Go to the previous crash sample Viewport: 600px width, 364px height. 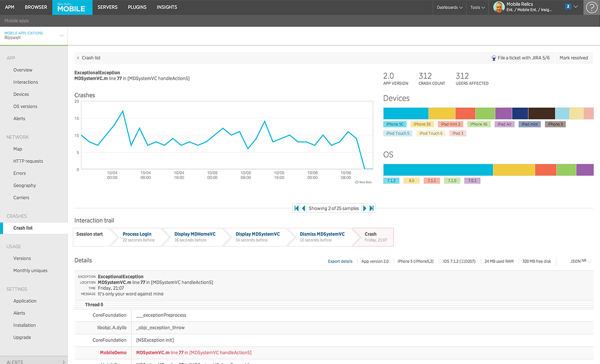pos(303,208)
